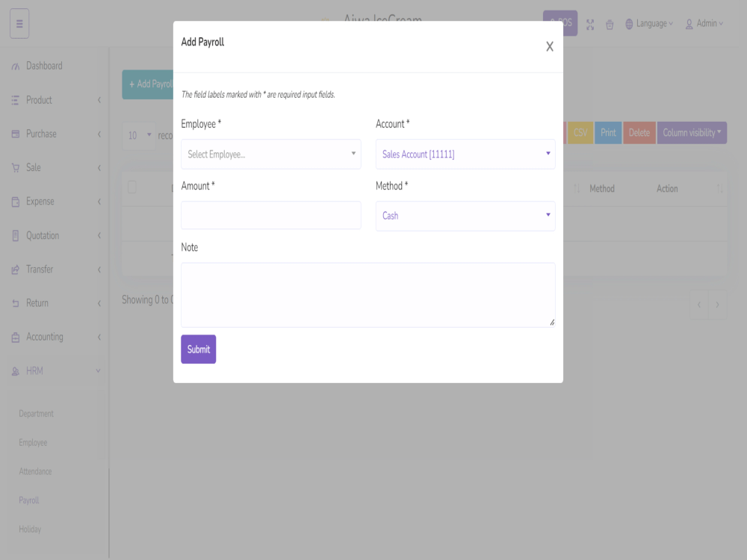Open the Return sidebar menu
Viewport: 747px width, 560px height.
[55, 303]
